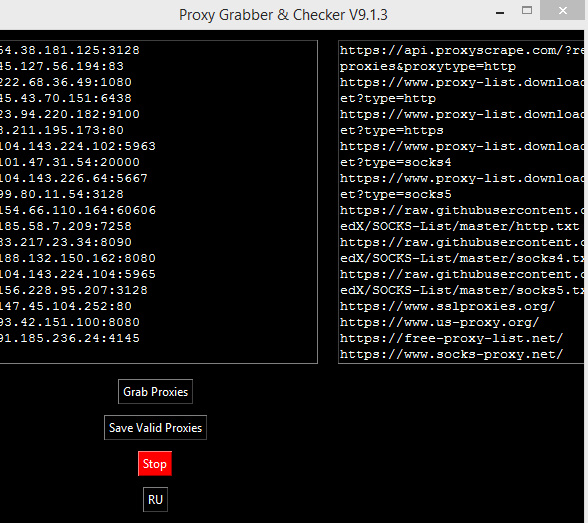The height and width of the screenshot is (523, 588).
Task: Select proxy 83.217.23.34:8090
Action: coord(66,242)
